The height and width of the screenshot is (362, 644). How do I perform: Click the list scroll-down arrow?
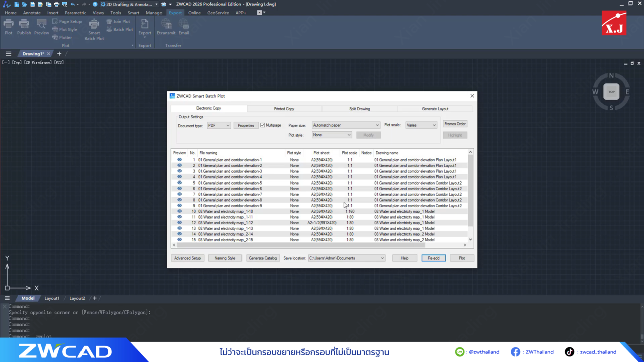pos(471,240)
